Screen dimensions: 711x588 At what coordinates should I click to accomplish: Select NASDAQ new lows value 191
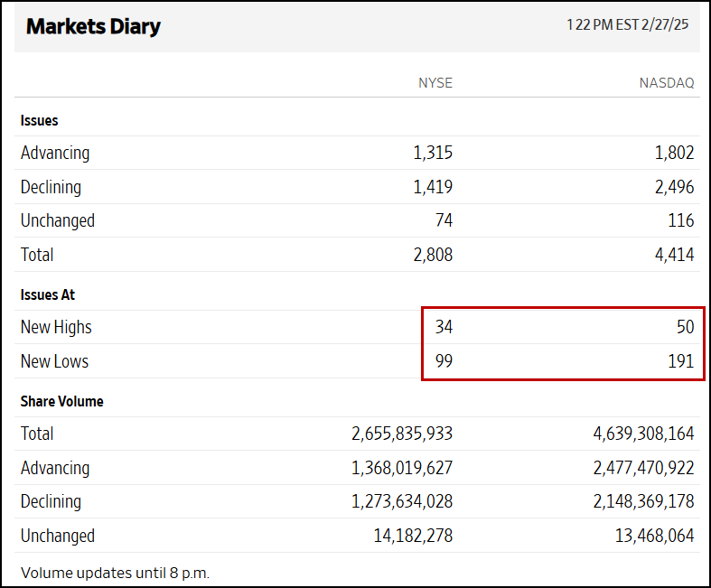pyautogui.click(x=680, y=361)
